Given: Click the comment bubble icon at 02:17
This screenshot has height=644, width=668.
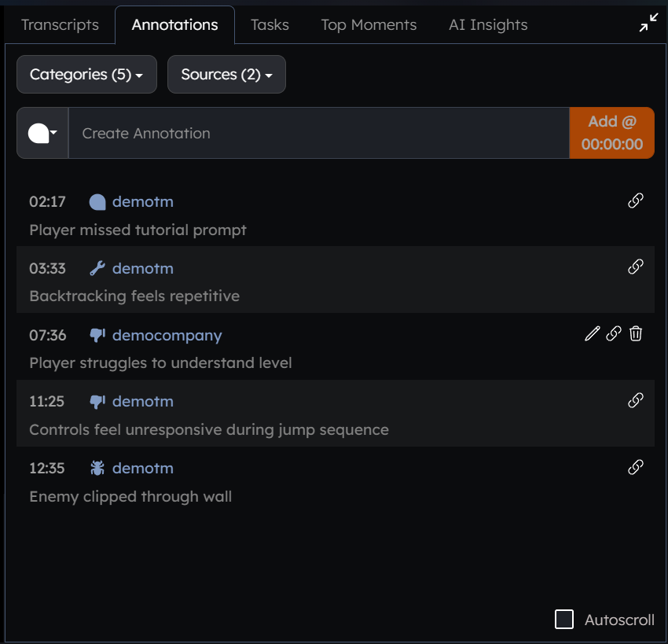Looking at the screenshot, I should (x=97, y=202).
